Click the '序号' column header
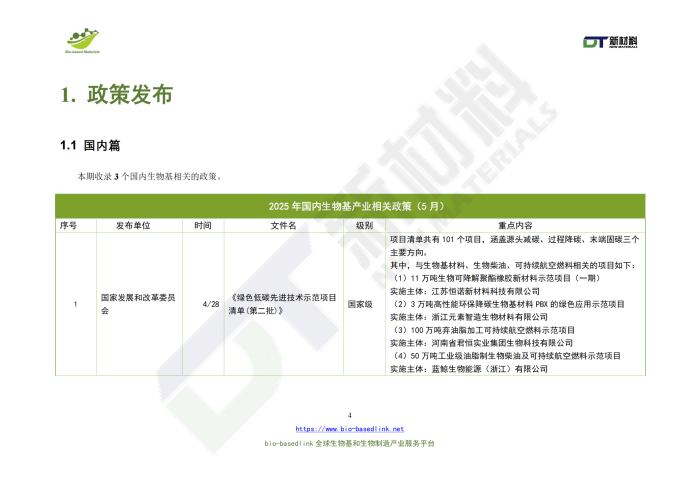 click(68, 226)
